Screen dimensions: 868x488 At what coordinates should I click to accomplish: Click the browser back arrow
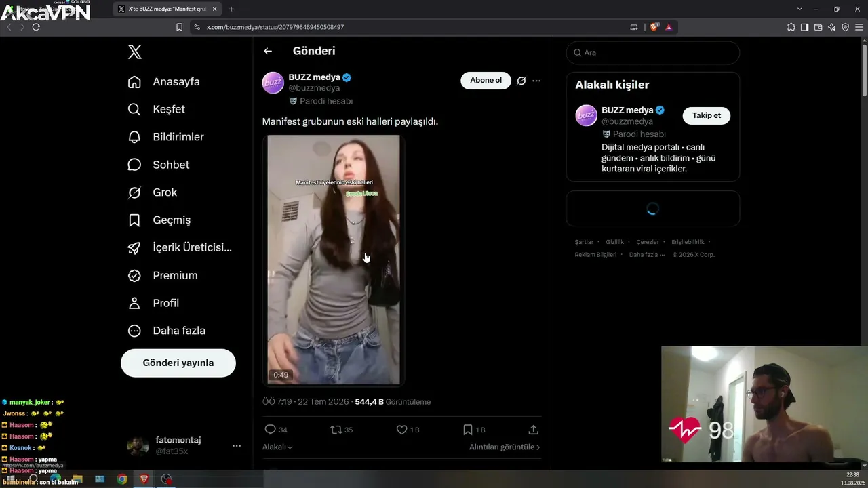pos(9,27)
